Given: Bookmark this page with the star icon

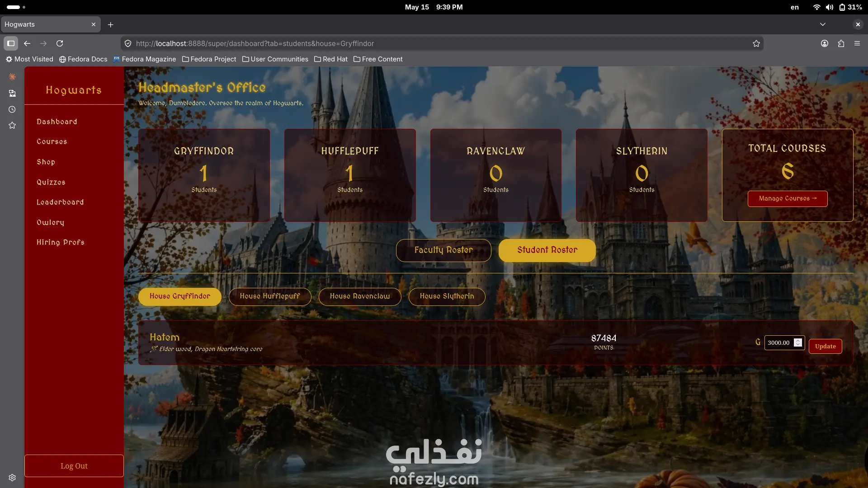Looking at the screenshot, I should [756, 43].
